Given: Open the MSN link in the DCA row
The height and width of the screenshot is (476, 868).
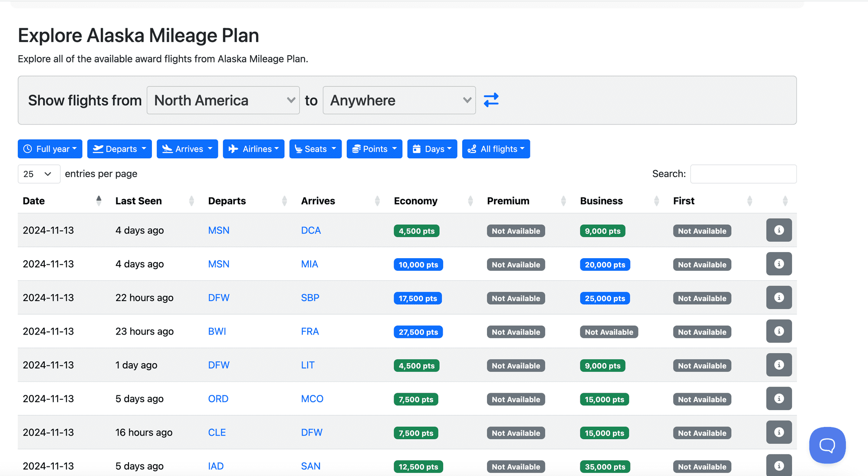Looking at the screenshot, I should point(219,230).
